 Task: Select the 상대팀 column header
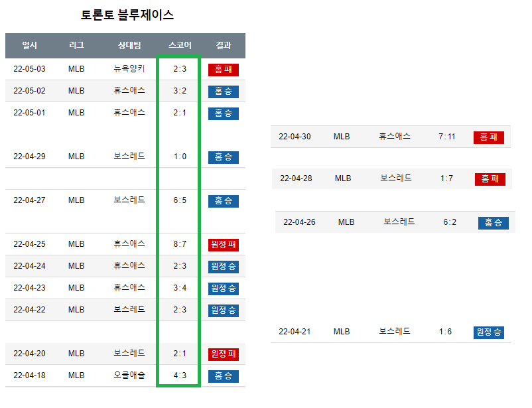129,46
